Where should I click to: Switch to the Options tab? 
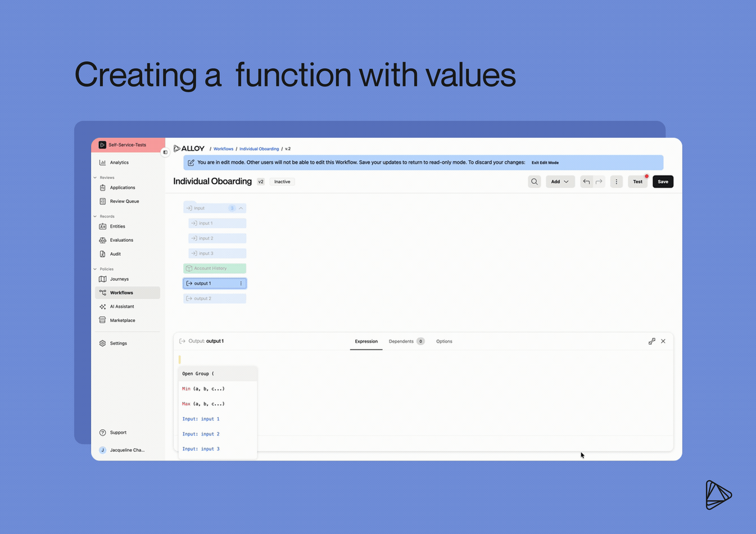coord(444,341)
